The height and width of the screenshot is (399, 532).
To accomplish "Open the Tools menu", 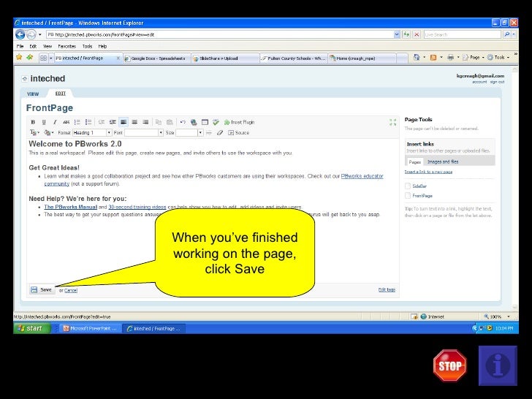I will [87, 46].
